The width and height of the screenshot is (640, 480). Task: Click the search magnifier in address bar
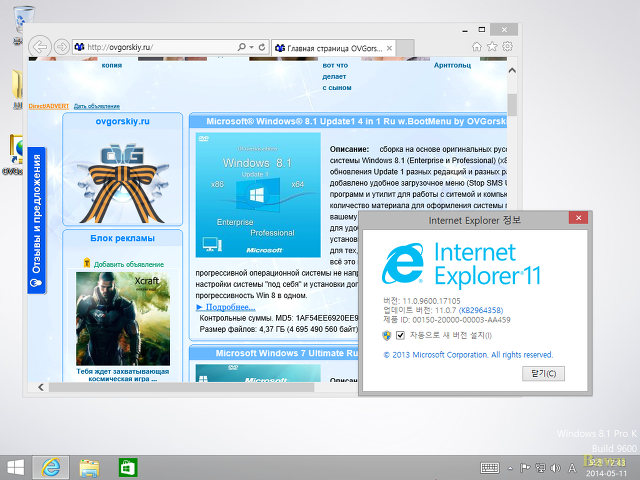click(242, 47)
